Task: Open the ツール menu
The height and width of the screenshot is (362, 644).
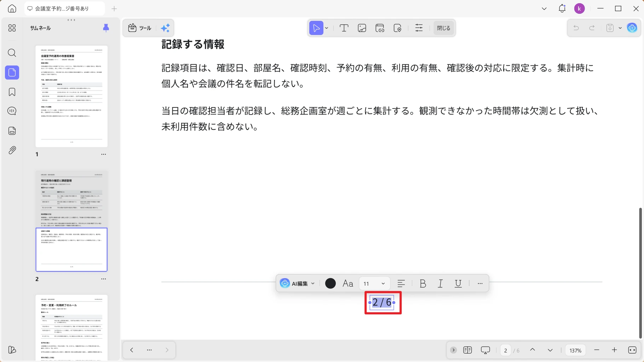Action: 140,28
